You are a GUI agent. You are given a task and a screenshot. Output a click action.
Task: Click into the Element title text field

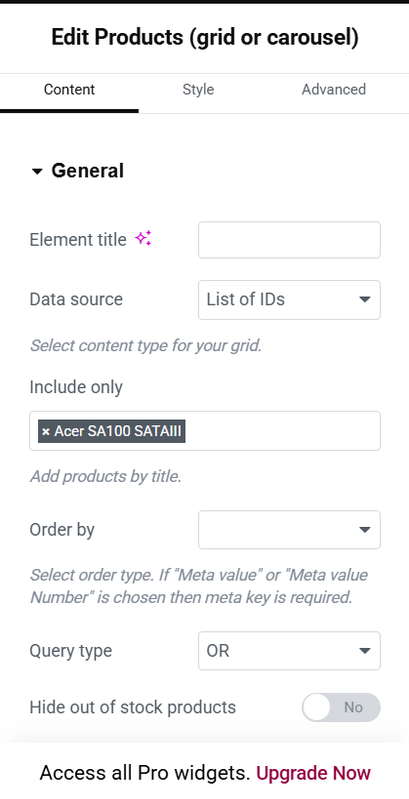[x=289, y=239]
